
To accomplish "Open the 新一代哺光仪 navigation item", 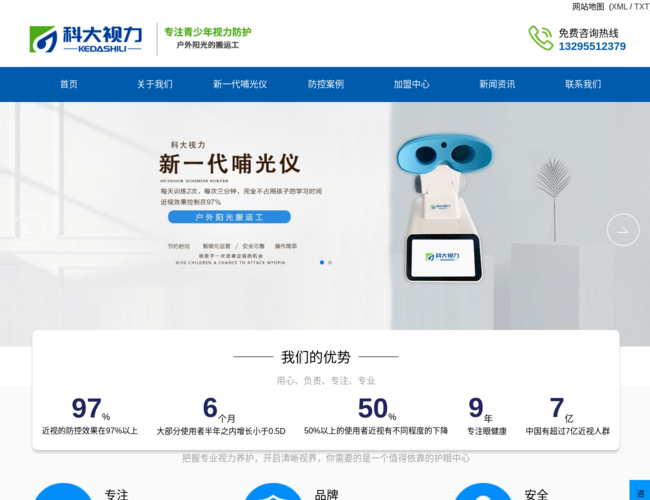I will click(x=240, y=84).
